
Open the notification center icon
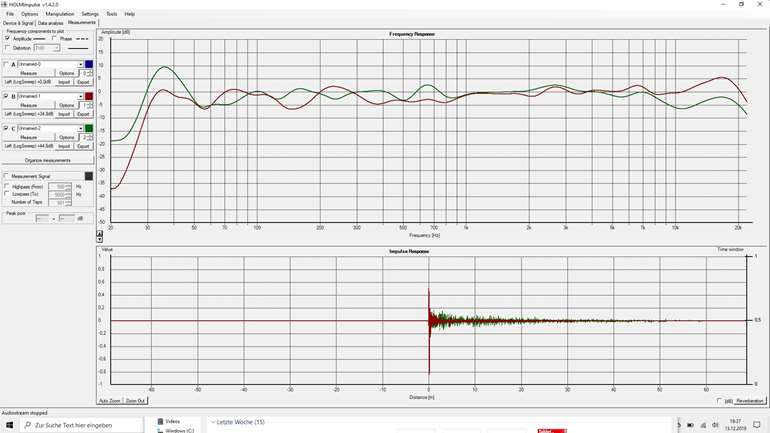click(x=757, y=425)
